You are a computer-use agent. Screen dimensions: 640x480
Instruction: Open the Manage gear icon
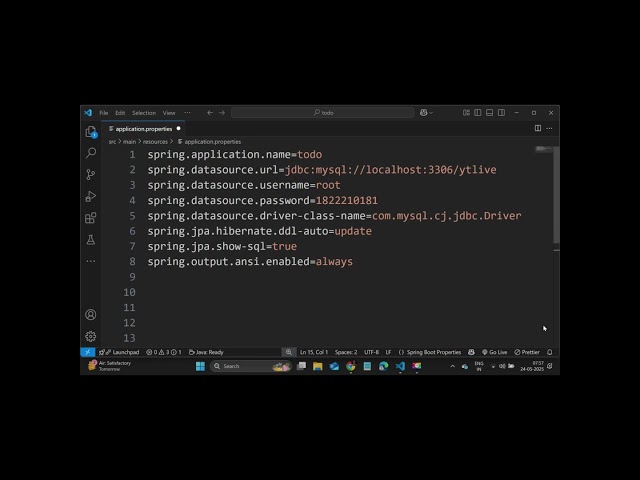point(91,336)
